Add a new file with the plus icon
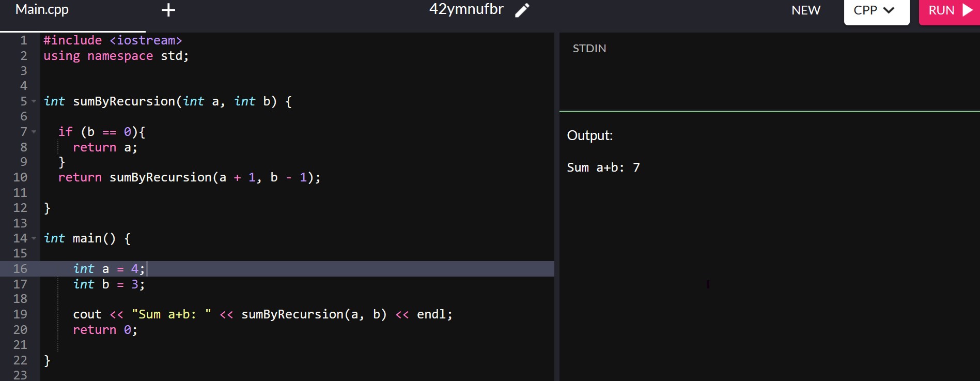The image size is (980, 381). [168, 10]
